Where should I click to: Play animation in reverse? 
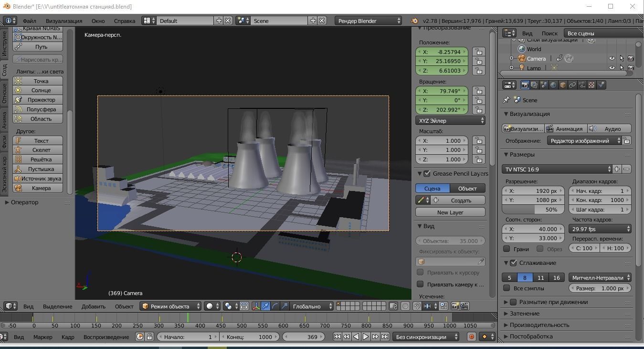click(x=356, y=337)
